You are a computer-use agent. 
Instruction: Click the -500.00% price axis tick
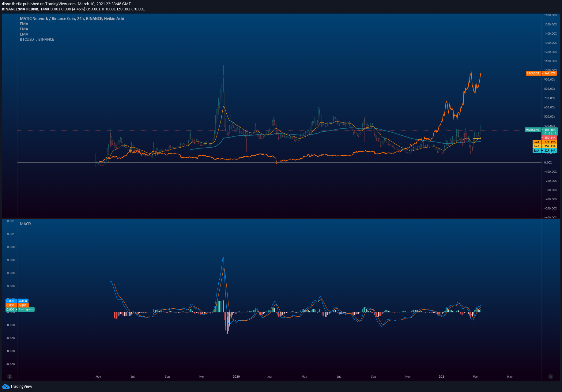(x=550, y=209)
